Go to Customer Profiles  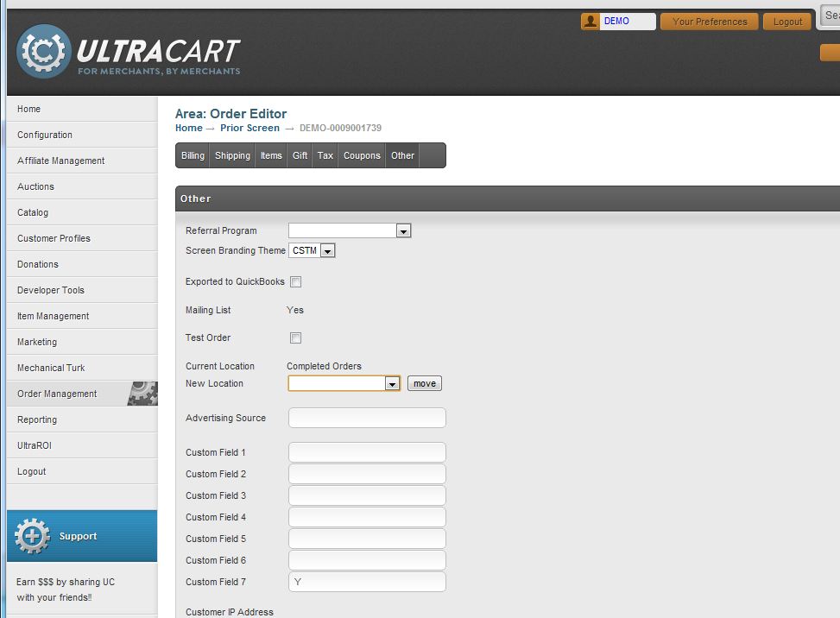(82, 238)
